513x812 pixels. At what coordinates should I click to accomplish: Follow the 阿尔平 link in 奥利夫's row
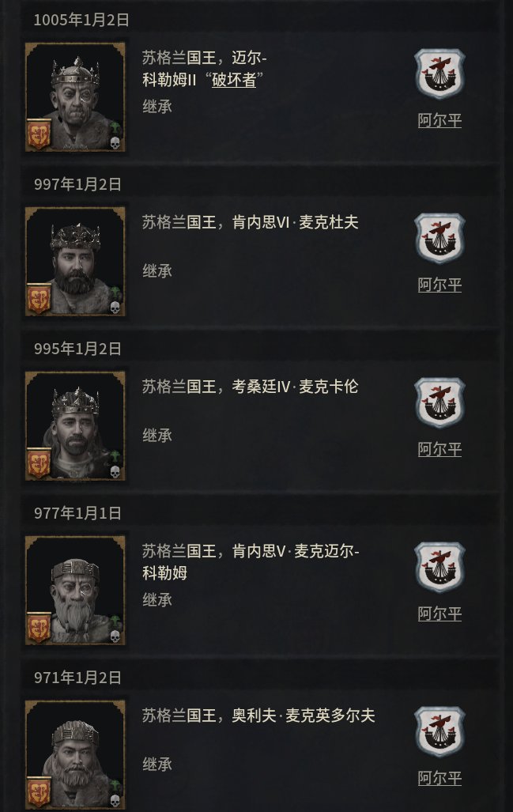tap(439, 778)
